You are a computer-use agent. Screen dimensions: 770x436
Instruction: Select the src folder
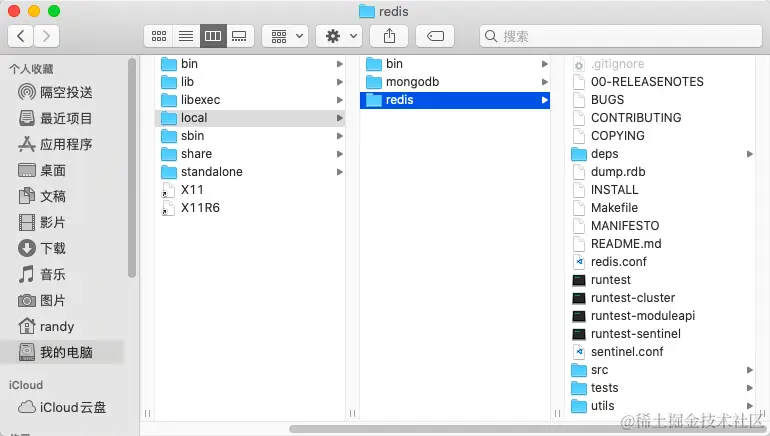(x=660, y=370)
